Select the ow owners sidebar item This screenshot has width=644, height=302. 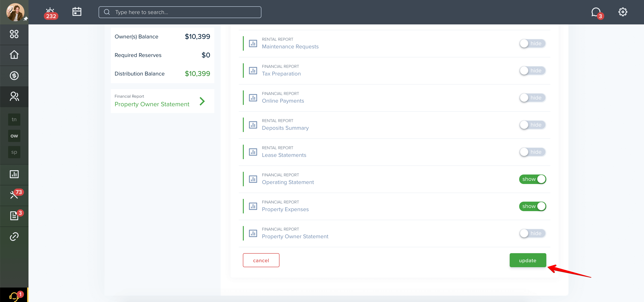(14, 136)
